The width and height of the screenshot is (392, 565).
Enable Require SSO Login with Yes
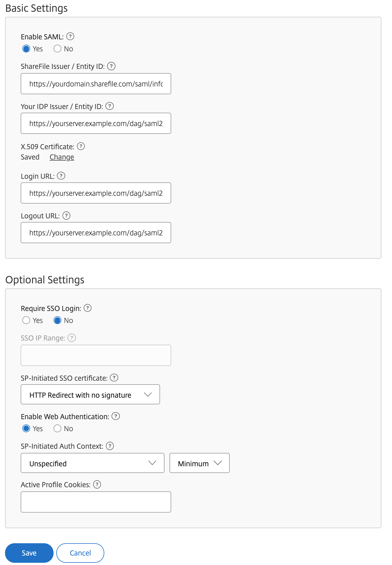pyautogui.click(x=26, y=320)
